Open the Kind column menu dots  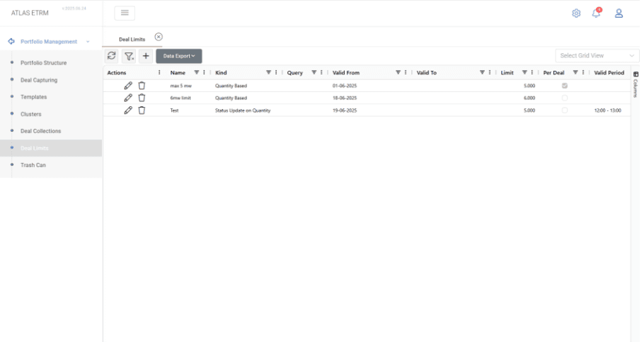pos(276,72)
